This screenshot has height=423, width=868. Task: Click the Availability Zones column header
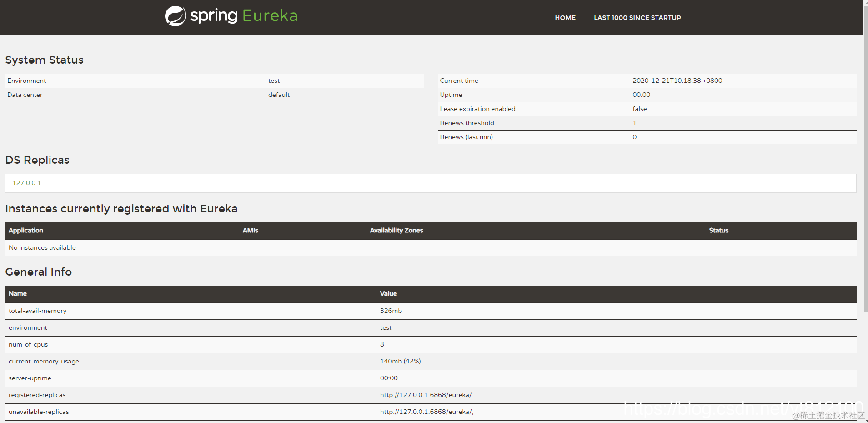point(396,231)
